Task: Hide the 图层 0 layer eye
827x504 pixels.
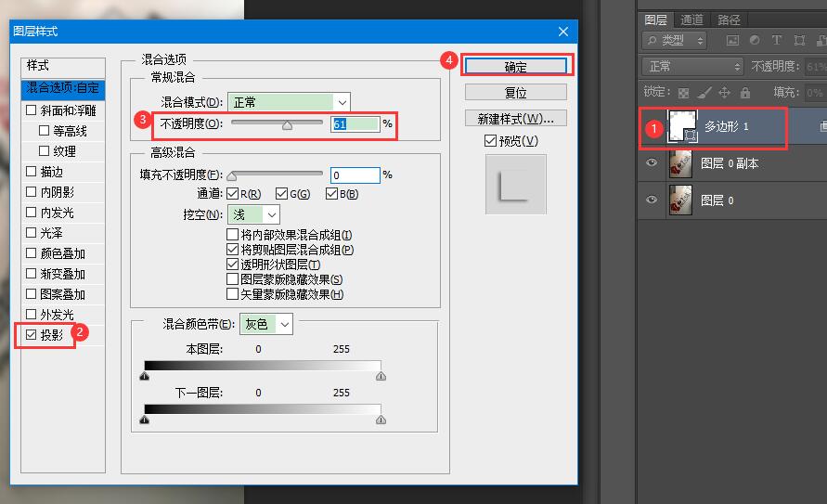Action: tap(652, 200)
